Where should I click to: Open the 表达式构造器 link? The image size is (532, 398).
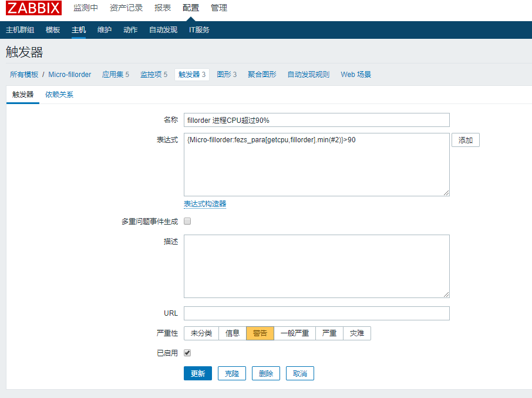[205, 204]
